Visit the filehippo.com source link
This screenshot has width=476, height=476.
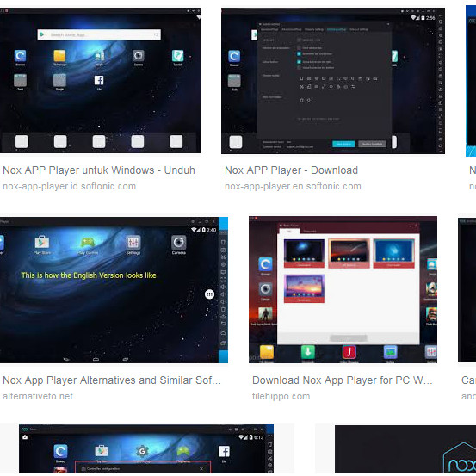281,397
